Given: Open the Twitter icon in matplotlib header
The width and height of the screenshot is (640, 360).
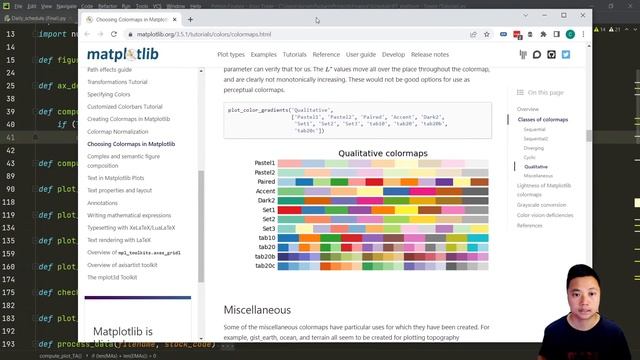Looking at the screenshot, I should (x=566, y=55).
